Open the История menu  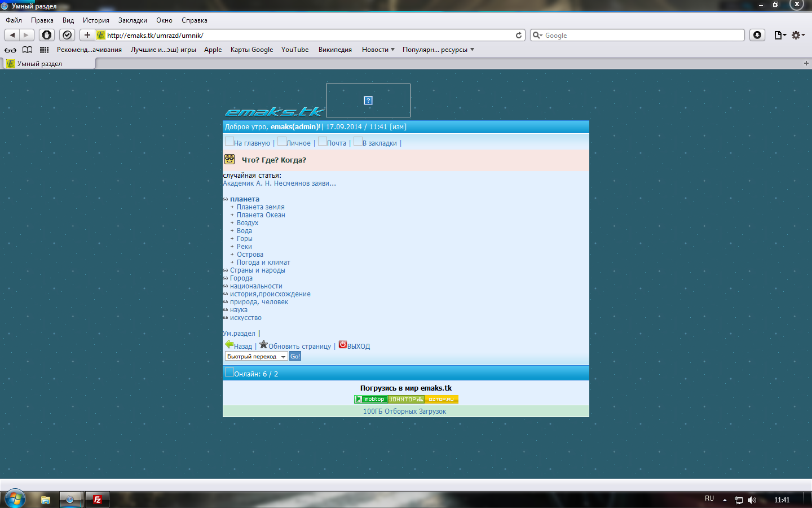tap(96, 20)
